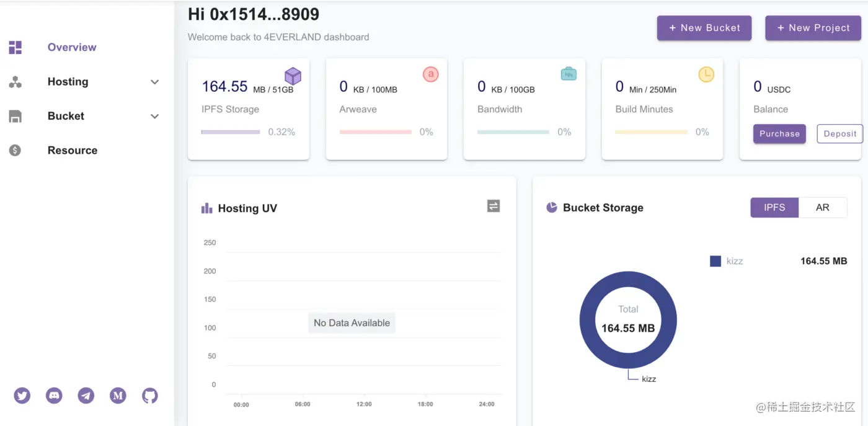Click the Hosting UV swap icon

(494, 206)
